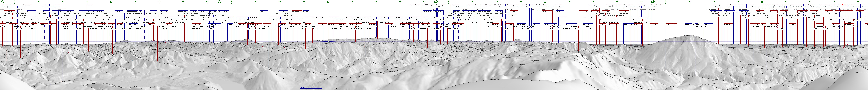
Task: Click the Klosterwappen peak label
Action: [131, 11]
